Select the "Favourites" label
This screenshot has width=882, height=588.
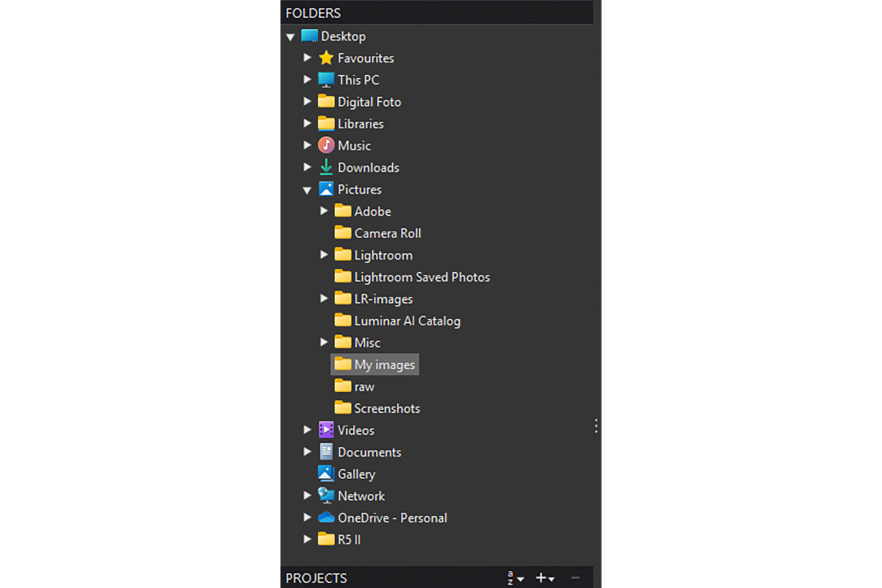point(366,58)
